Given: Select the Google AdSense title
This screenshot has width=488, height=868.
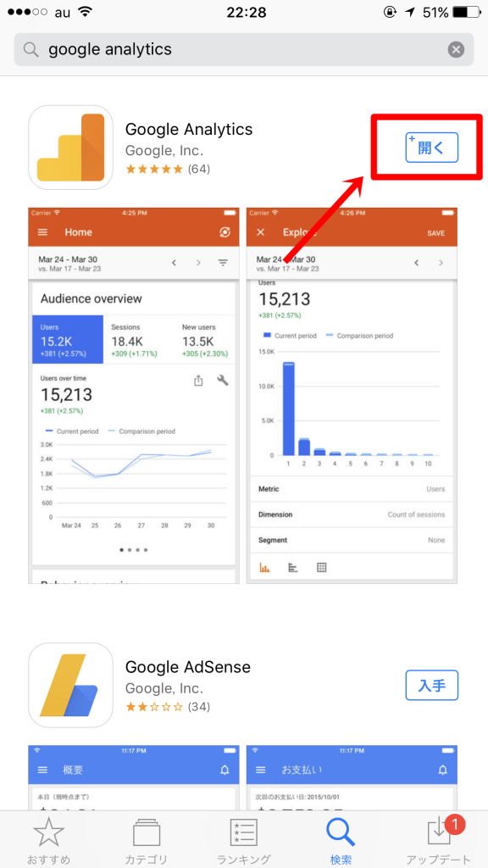Looking at the screenshot, I should pyautogui.click(x=187, y=667).
